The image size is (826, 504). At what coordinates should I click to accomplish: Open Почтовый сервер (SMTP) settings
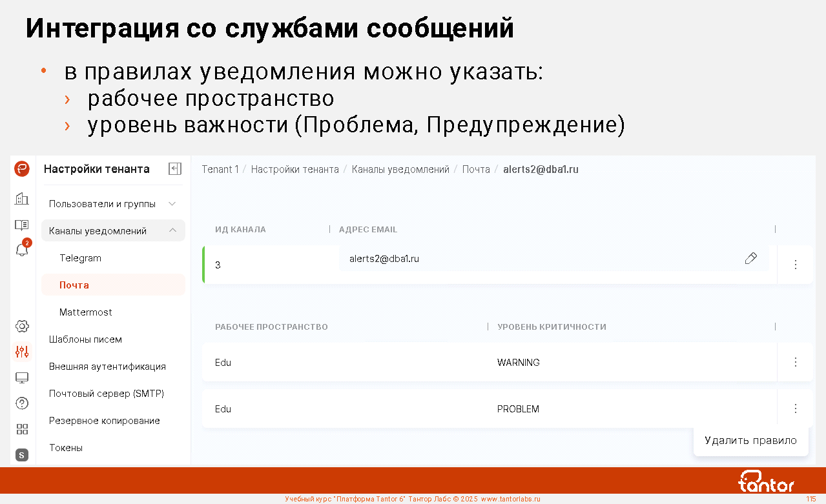(x=107, y=394)
